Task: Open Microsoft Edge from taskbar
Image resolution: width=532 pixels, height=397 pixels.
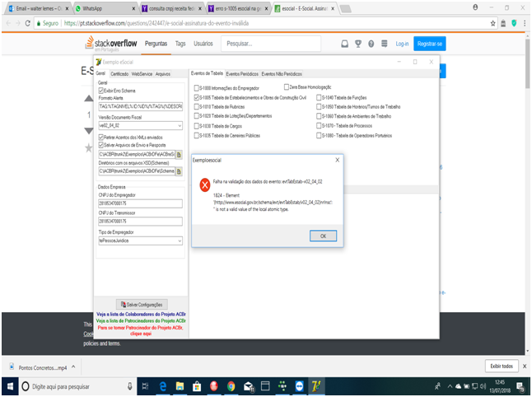Action: (163, 386)
